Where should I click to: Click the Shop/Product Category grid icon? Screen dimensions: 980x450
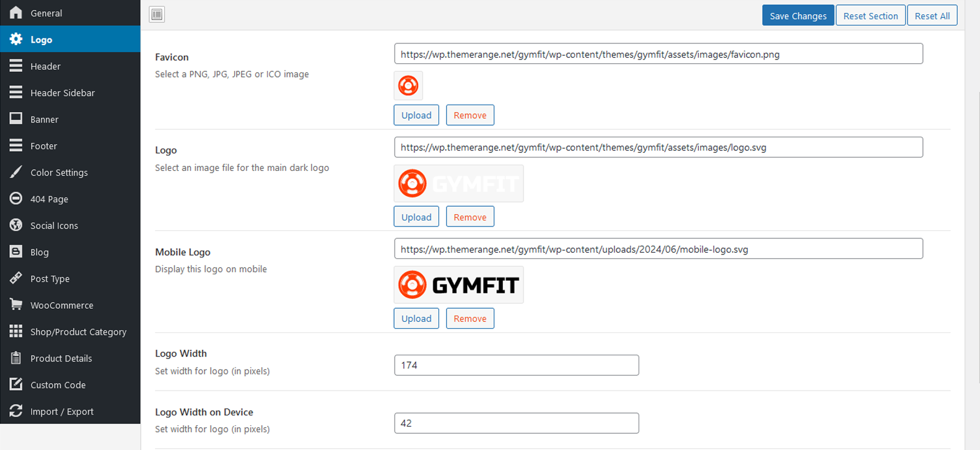click(16, 331)
